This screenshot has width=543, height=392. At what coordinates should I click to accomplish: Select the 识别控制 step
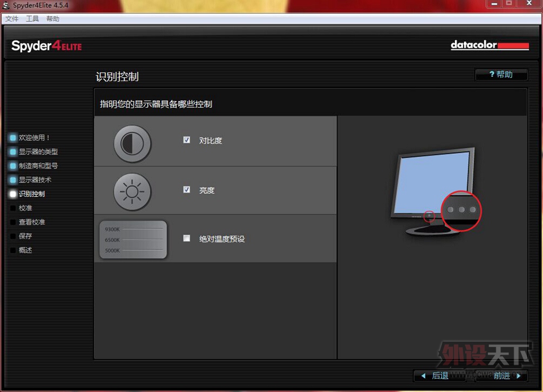[31, 194]
